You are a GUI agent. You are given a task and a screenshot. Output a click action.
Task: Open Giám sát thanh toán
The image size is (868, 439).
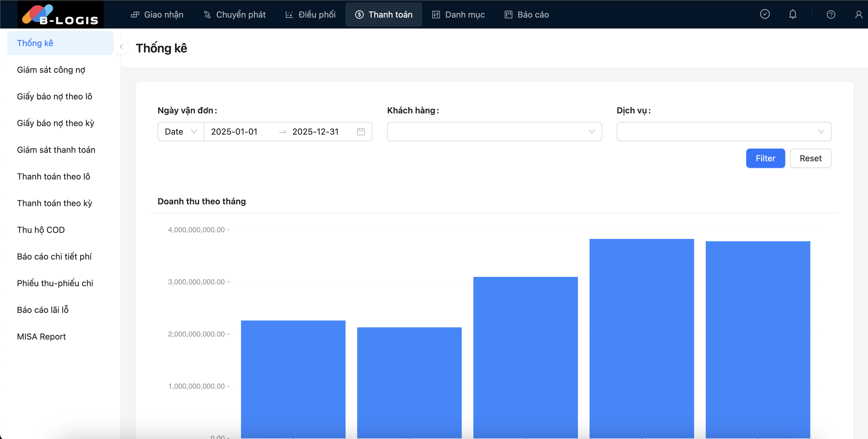coord(60,150)
